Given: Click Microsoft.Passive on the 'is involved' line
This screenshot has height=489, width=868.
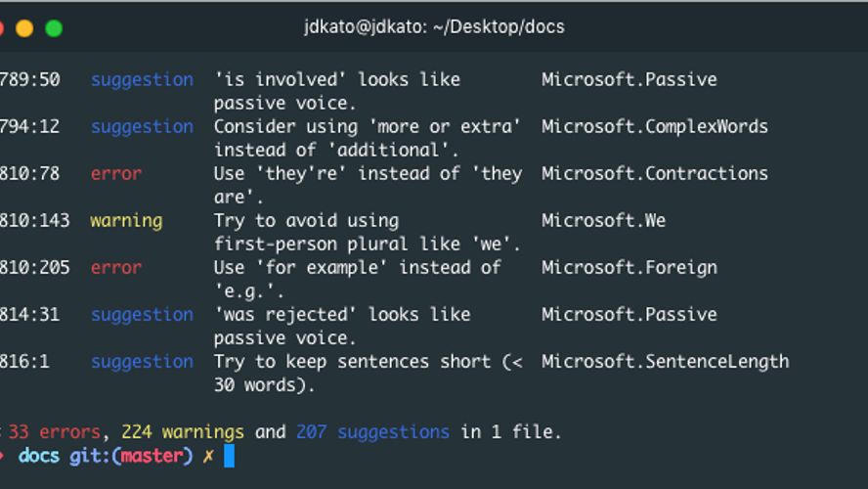Looking at the screenshot, I should (629, 79).
